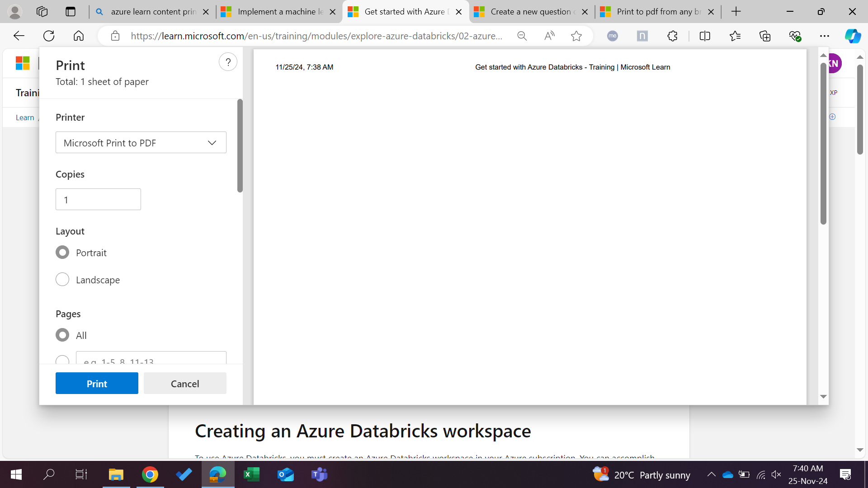Open Browser essentials heart icon
The width and height of the screenshot is (868, 488).
[795, 36]
